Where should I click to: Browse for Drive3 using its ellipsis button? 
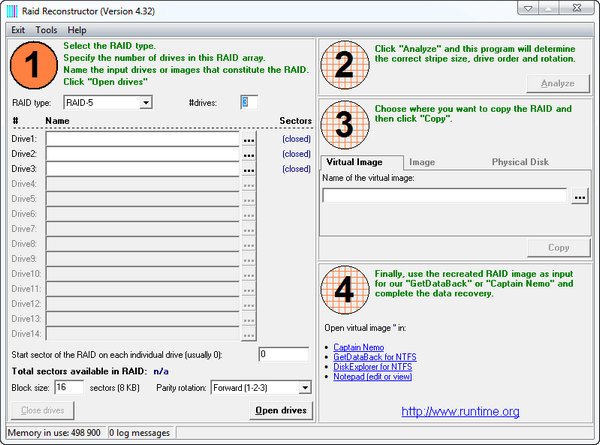coord(249,170)
